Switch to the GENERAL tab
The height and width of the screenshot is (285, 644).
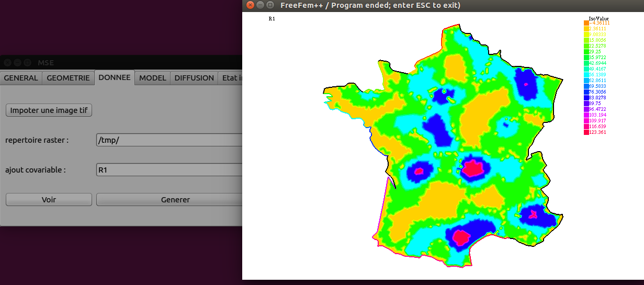coord(21,78)
